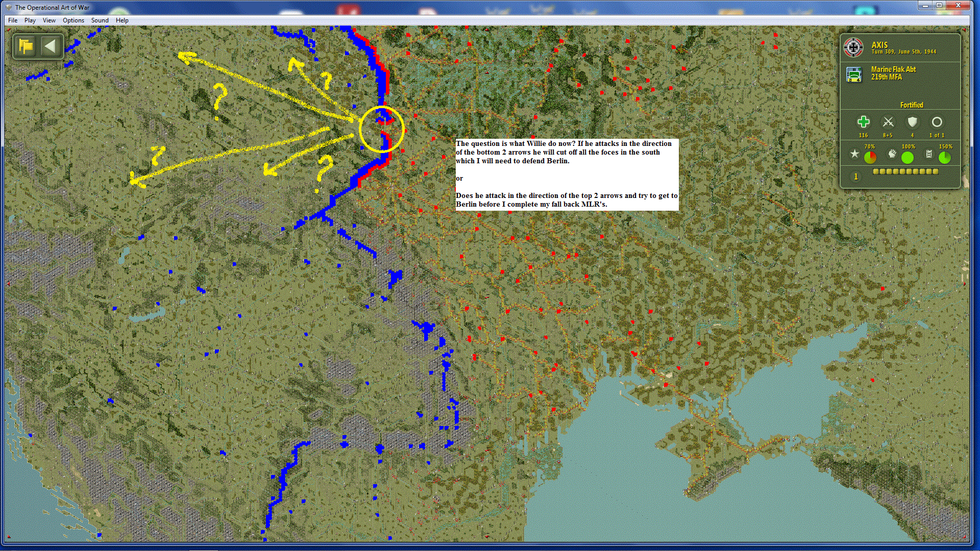980x551 pixels.
Task: Close The Operational Art of War window
Action: pyautogui.click(x=958, y=5)
